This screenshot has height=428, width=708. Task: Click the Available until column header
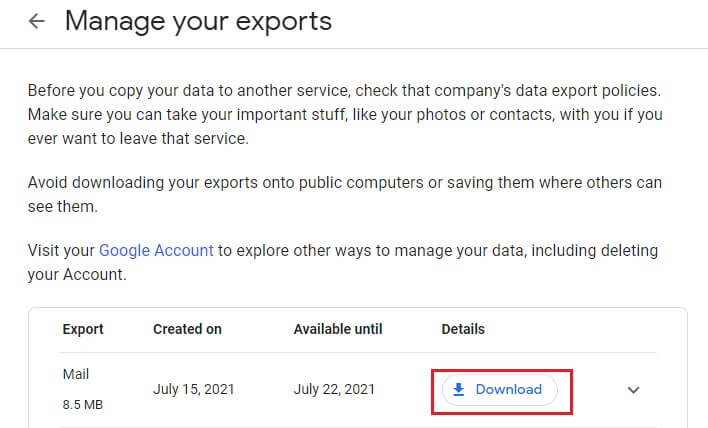coord(339,329)
